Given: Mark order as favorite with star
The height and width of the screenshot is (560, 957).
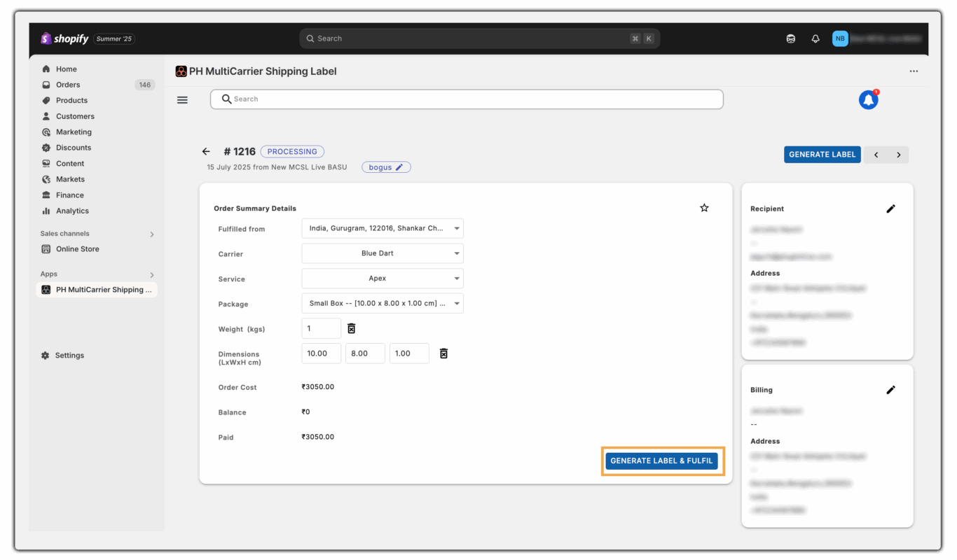Looking at the screenshot, I should point(705,208).
